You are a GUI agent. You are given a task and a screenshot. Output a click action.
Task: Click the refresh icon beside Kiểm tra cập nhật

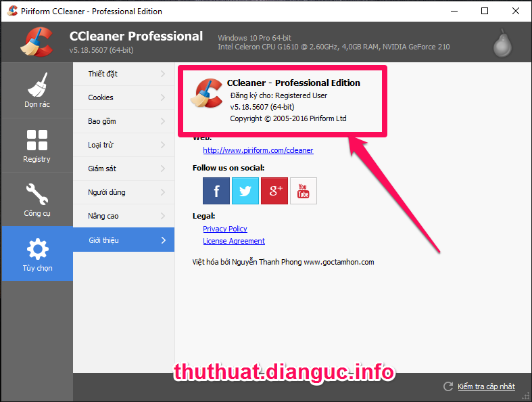pos(448,386)
